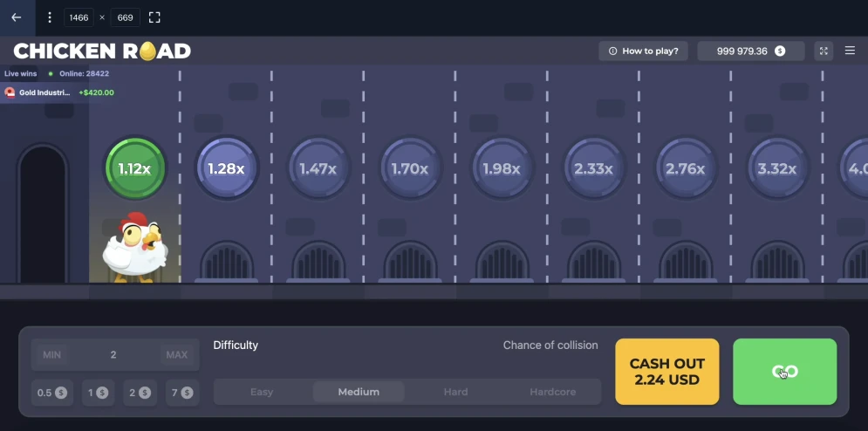Open the three-dot options menu
This screenshot has width=868, height=431.
[49, 17]
